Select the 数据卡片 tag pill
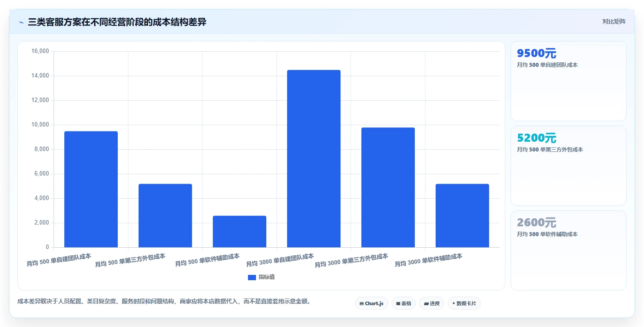 click(464, 303)
